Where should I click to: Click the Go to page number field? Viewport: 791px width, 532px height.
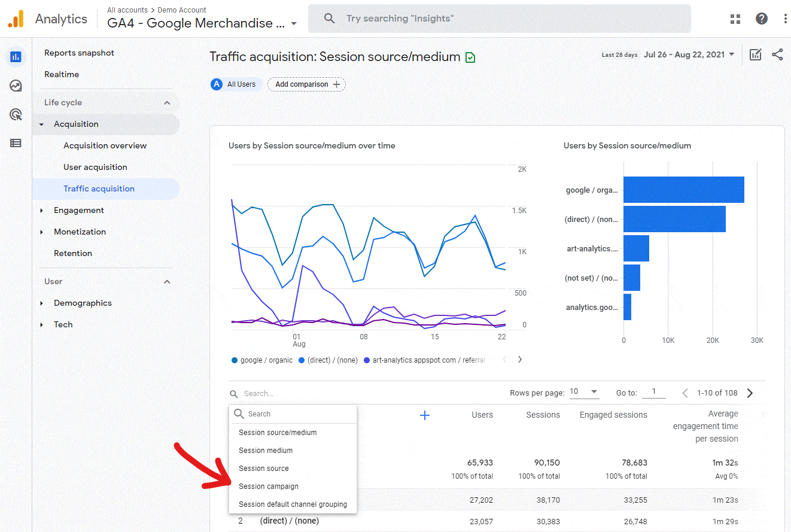tap(654, 392)
